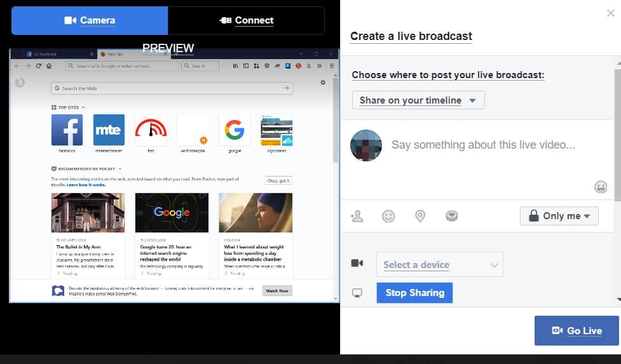Click the Say something about this live video field
This screenshot has height=364, width=621.
tap(483, 145)
